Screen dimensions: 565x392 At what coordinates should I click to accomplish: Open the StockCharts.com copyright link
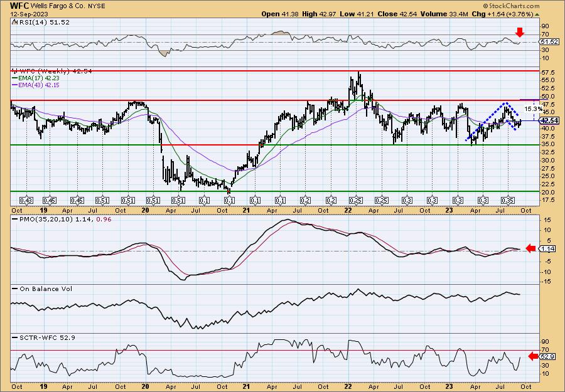tap(511, 6)
